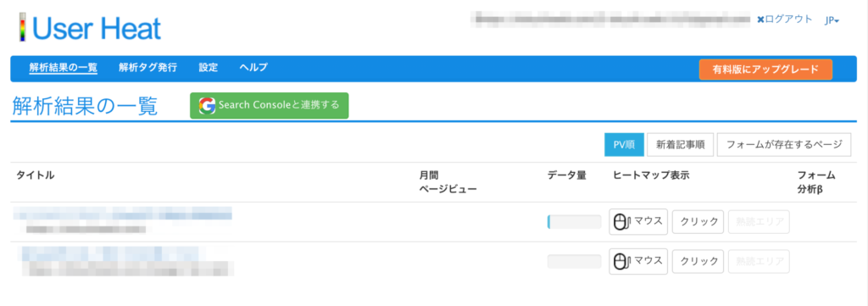Click the Google icon on Search Console button
The image size is (868, 306).
[x=208, y=105]
